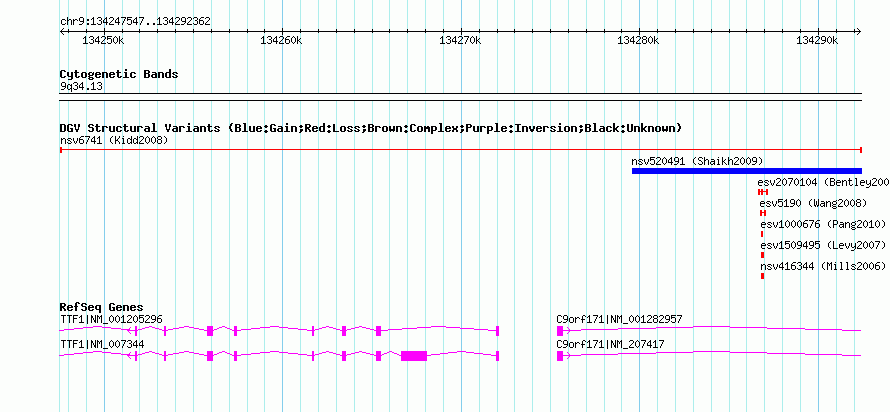Click the red esv1000676 variant marker

[762, 234]
